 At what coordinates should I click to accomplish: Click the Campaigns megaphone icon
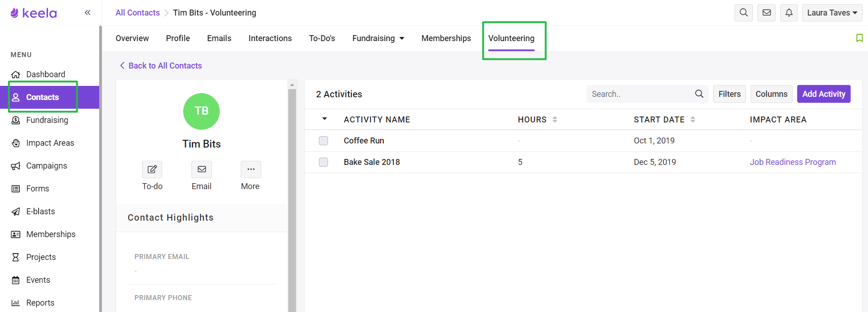[16, 166]
